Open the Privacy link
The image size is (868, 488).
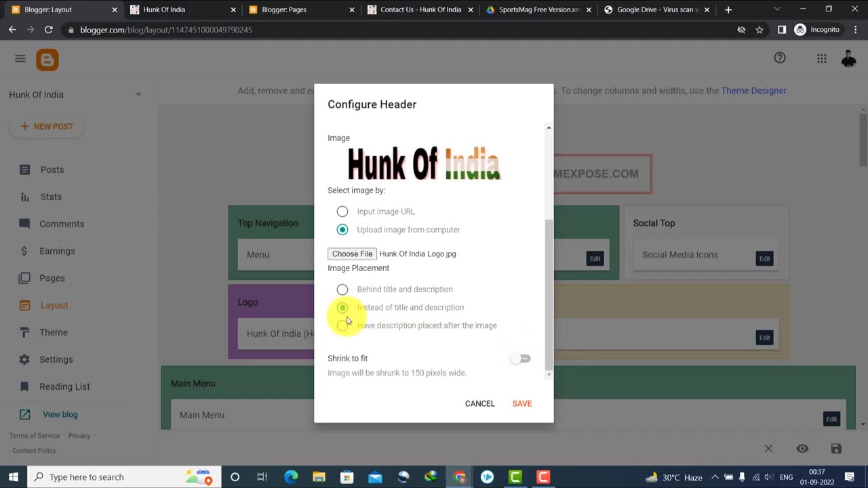[x=79, y=436]
